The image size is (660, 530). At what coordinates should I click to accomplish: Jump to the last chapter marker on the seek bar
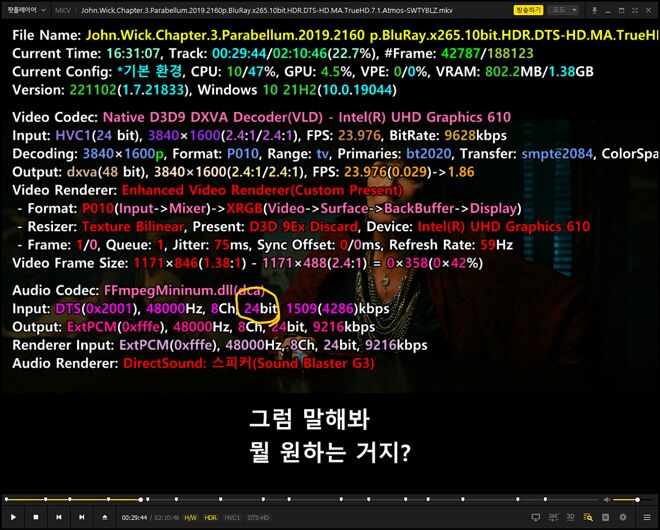click(x=546, y=500)
